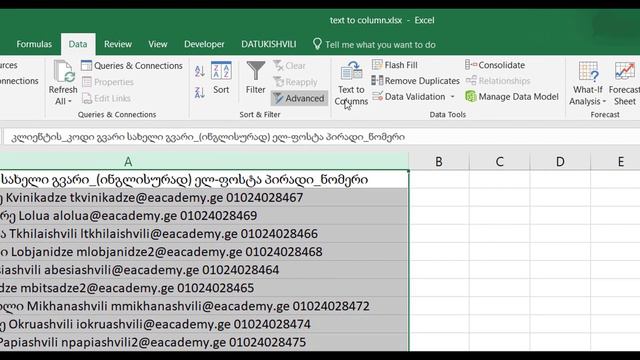Select the cell with abesiashvili@eacademy.ge

click(x=204, y=270)
